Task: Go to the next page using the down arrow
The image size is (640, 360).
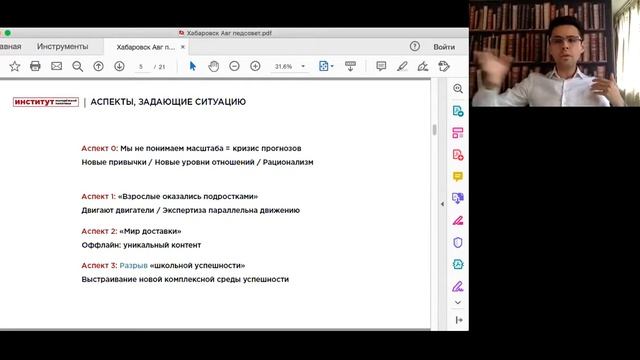Action: (x=119, y=66)
